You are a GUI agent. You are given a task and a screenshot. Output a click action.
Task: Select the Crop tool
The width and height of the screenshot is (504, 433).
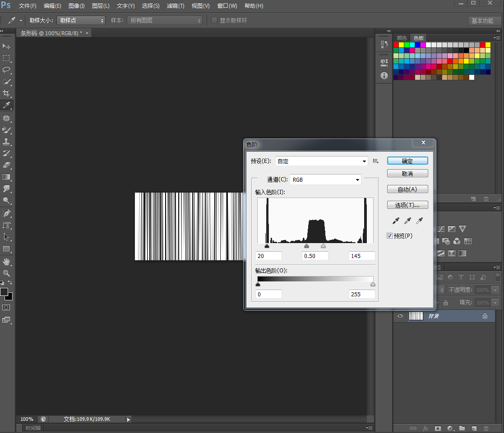click(x=7, y=93)
